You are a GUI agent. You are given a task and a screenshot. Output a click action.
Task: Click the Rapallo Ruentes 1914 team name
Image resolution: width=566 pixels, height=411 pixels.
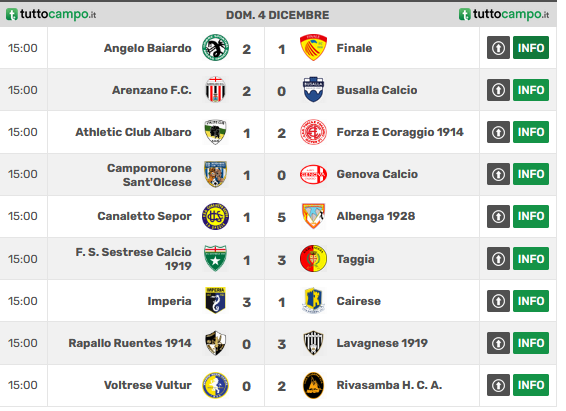[x=130, y=343]
